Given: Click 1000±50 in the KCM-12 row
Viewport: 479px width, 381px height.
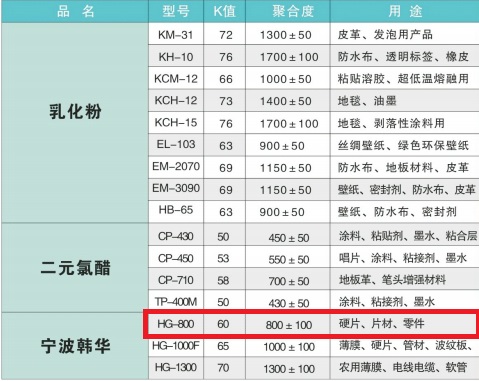Looking at the screenshot, I should click(286, 79).
